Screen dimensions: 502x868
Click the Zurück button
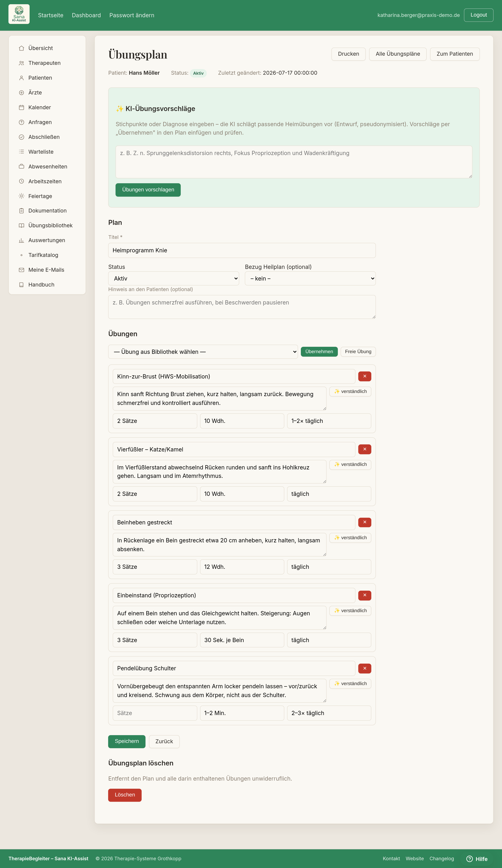click(x=164, y=742)
